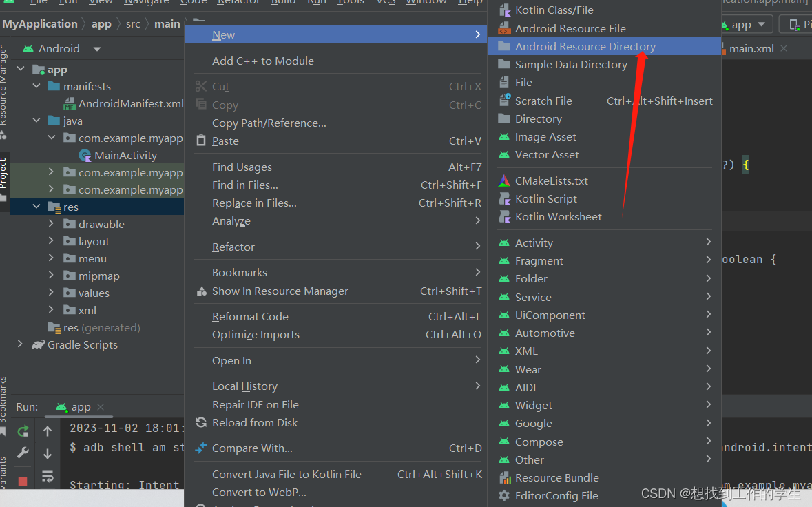This screenshot has height=507, width=812.
Task: Switch to the main.xml editor tab
Action: (x=751, y=49)
